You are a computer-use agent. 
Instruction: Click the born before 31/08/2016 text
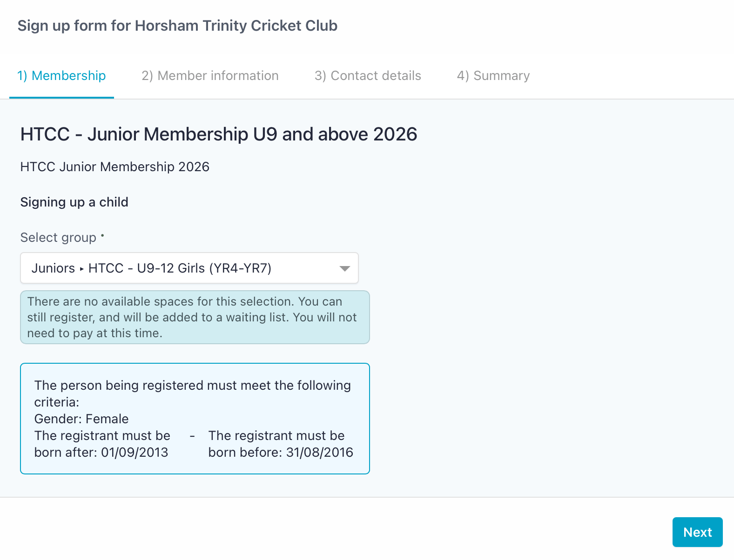point(280,444)
